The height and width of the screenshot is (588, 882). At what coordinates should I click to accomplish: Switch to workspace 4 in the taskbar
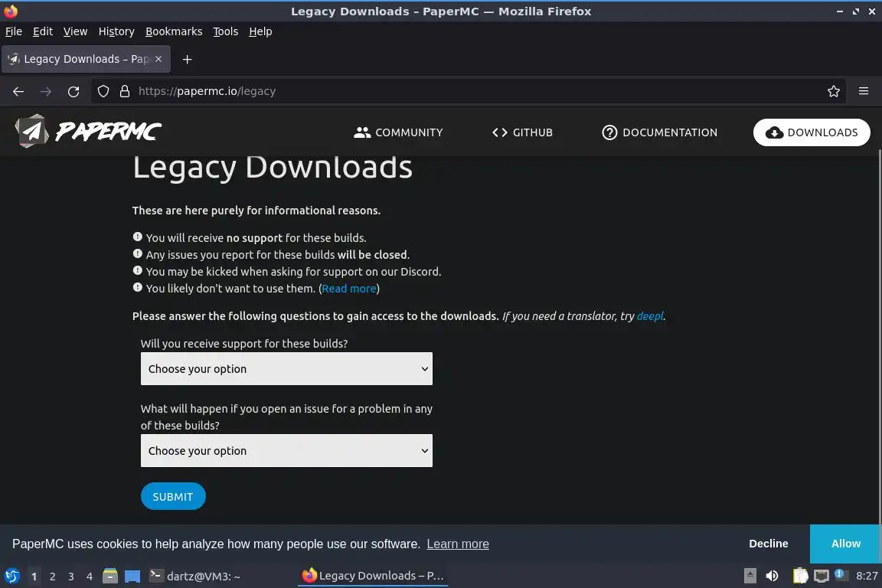[x=90, y=577]
